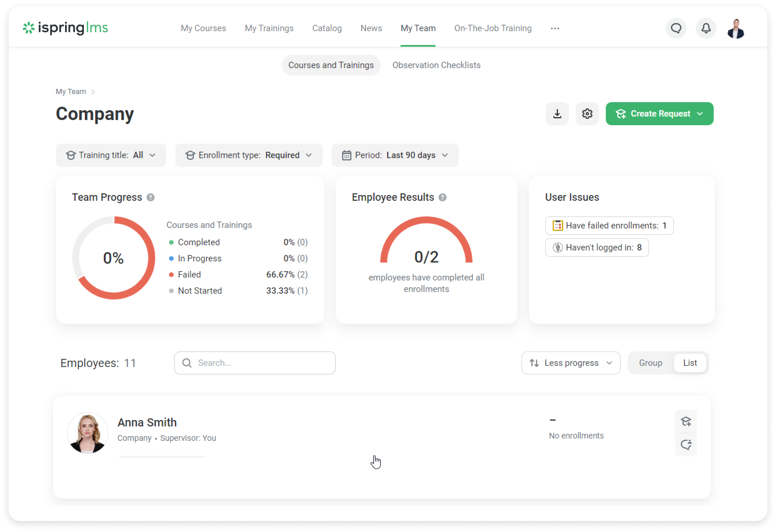Open the settings gear icon
776x532 pixels.
(x=587, y=114)
